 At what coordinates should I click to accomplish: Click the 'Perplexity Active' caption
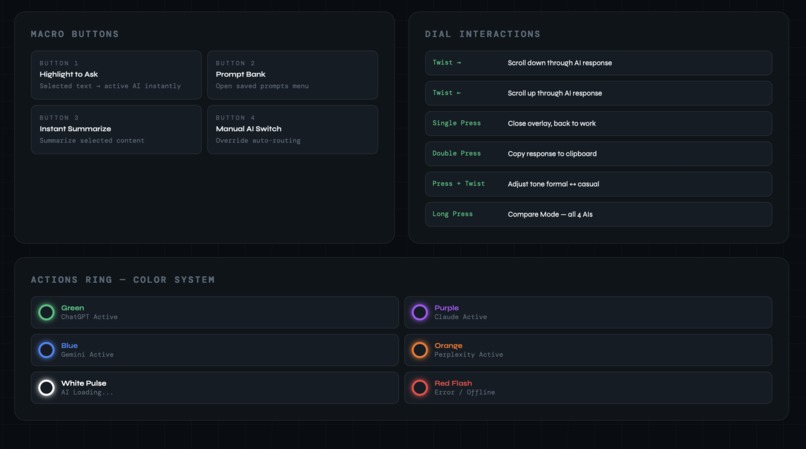[468, 354]
